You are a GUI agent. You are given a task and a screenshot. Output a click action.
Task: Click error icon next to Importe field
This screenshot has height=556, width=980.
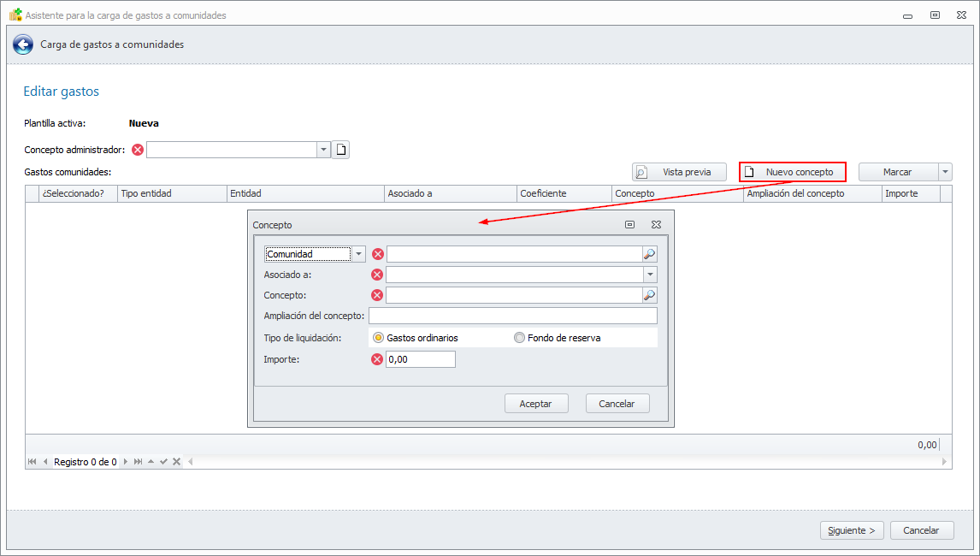[377, 359]
